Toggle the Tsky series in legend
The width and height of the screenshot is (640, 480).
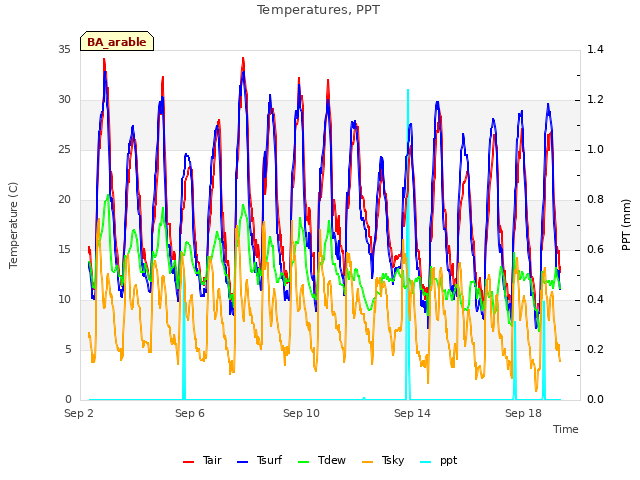point(383,460)
